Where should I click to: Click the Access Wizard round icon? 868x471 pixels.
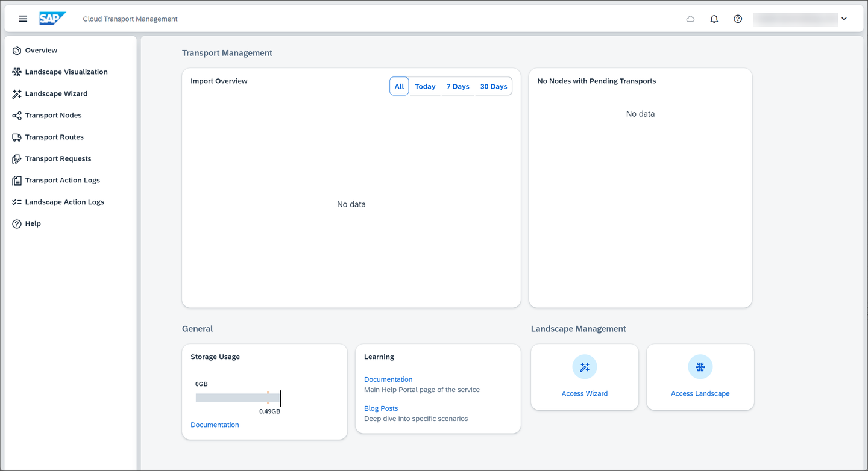[585, 367]
